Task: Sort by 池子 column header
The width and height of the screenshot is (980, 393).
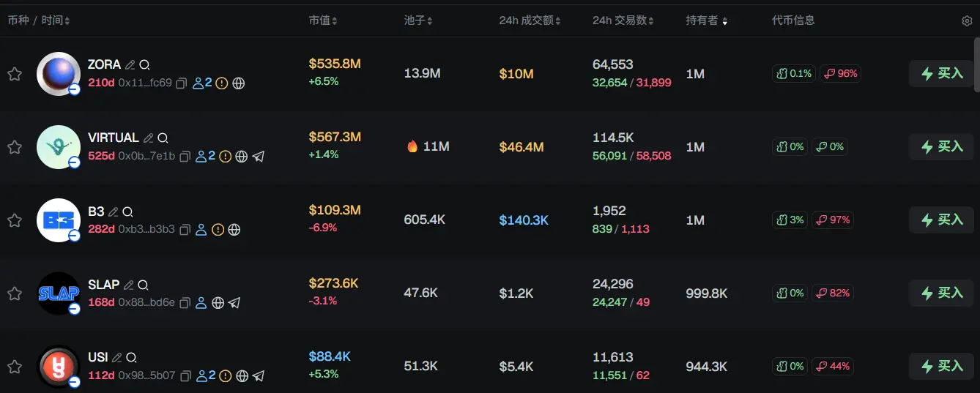Action: 418,20
